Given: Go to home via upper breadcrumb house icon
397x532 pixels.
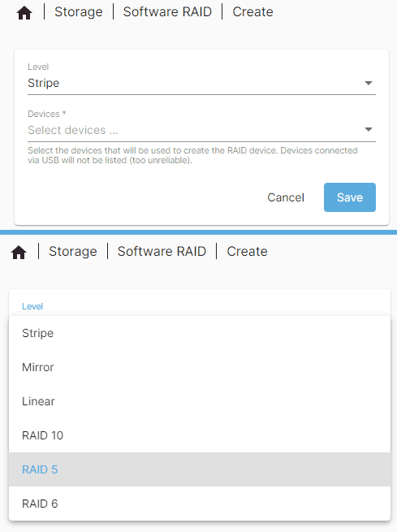Looking at the screenshot, I should click(x=24, y=13).
